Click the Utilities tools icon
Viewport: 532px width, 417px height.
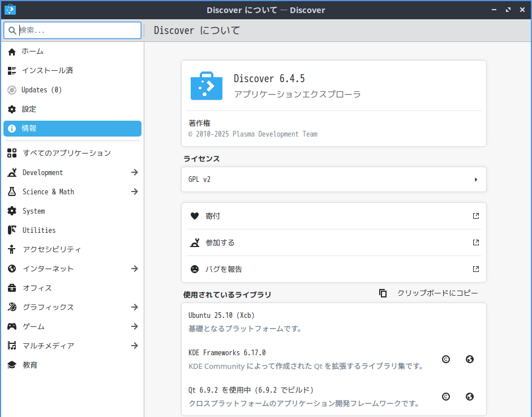click(12, 230)
